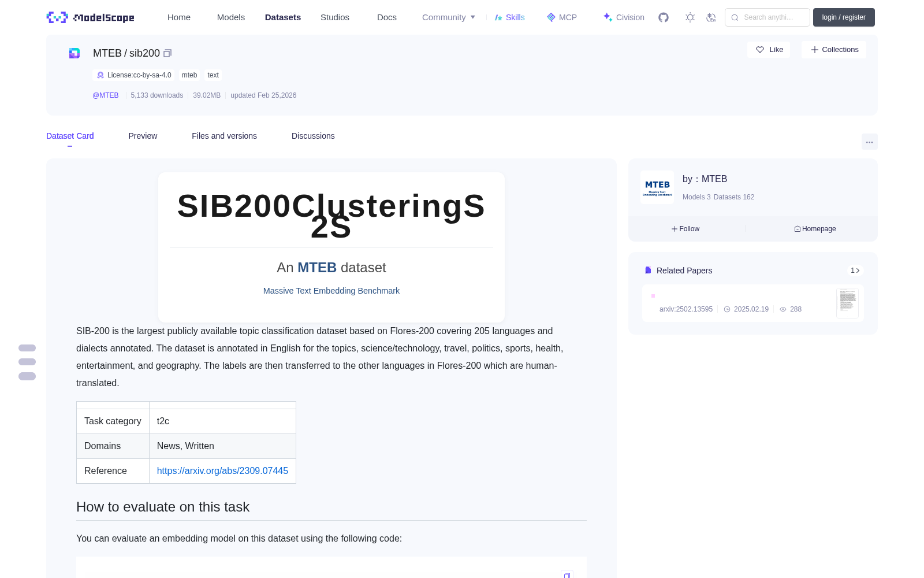This screenshot has height=578, width=924.
Task: Copy dataset name sib200 icon
Action: [x=167, y=53]
